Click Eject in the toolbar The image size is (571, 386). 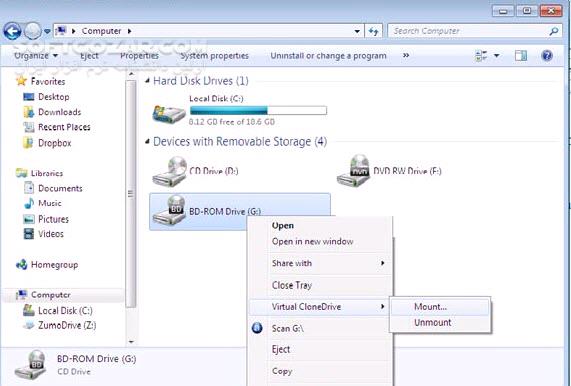tap(89, 56)
